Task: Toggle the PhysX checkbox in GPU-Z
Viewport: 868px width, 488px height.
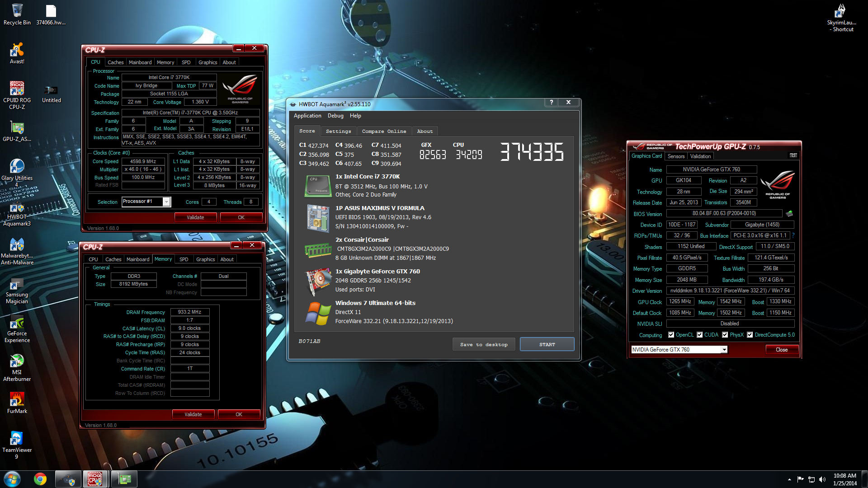Action: point(725,335)
